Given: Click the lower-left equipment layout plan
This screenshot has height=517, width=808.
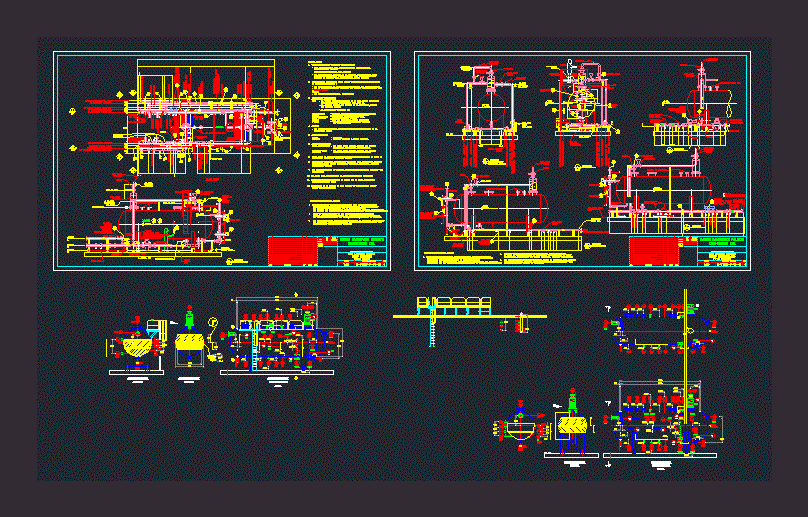Looking at the screenshot, I should click(x=283, y=340).
